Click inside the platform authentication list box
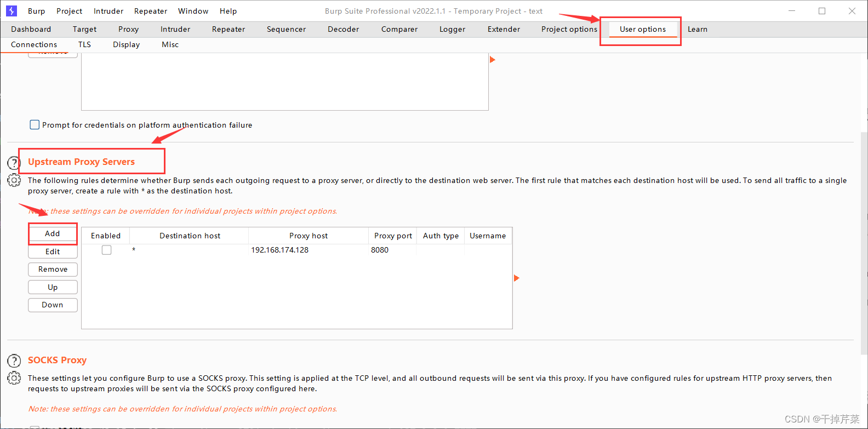The height and width of the screenshot is (429, 868). (x=285, y=82)
